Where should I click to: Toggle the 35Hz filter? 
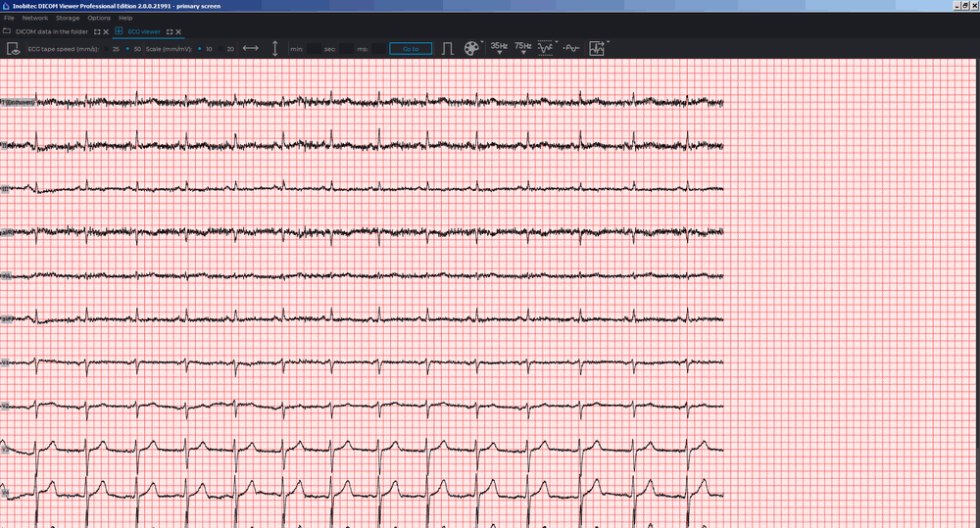pyautogui.click(x=499, y=48)
